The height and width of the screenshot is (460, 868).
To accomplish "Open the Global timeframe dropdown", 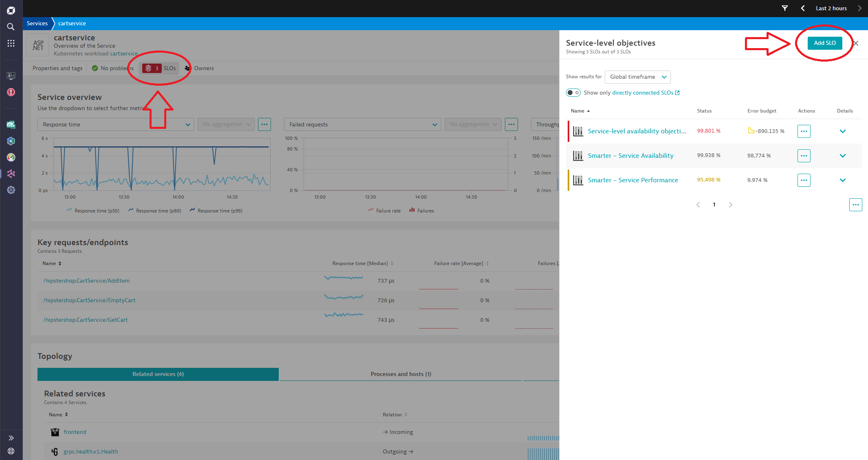I will pos(637,77).
